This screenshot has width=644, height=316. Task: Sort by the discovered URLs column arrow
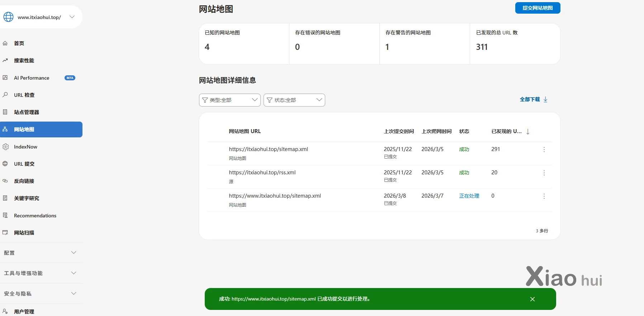click(528, 132)
